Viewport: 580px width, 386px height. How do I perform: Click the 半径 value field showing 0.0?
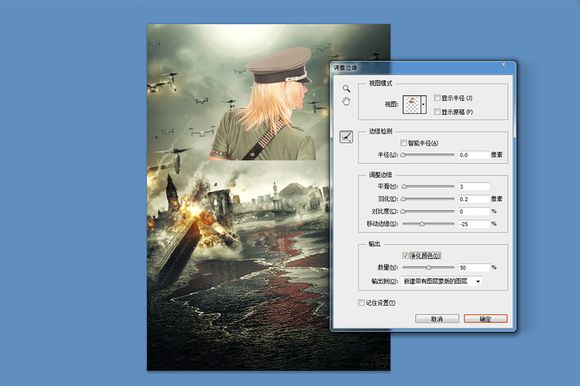pos(474,155)
